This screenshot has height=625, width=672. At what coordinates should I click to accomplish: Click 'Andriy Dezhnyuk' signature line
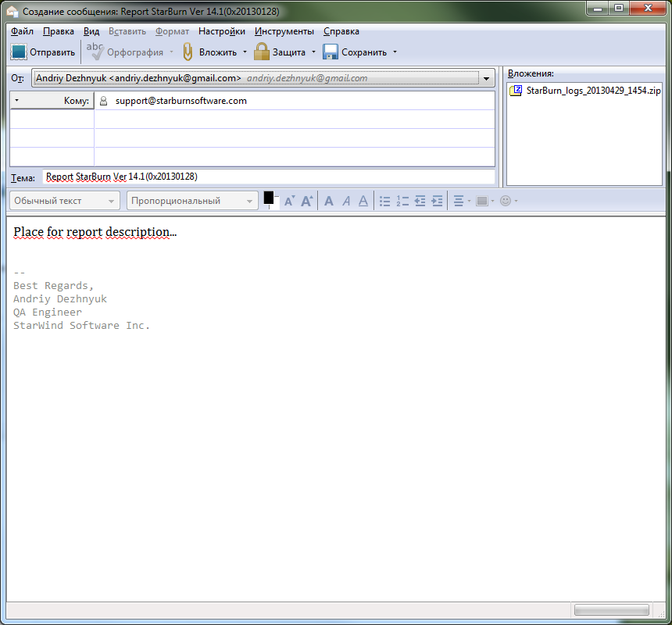click(60, 299)
